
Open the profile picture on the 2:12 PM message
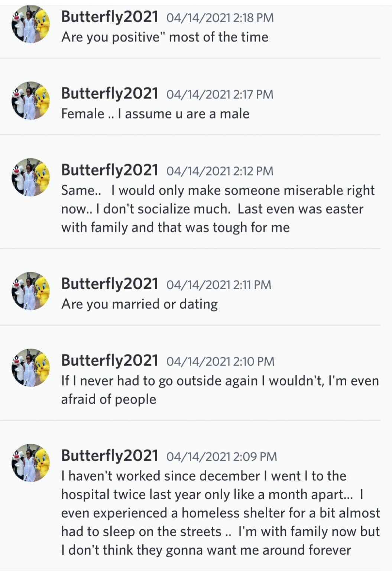(31, 177)
